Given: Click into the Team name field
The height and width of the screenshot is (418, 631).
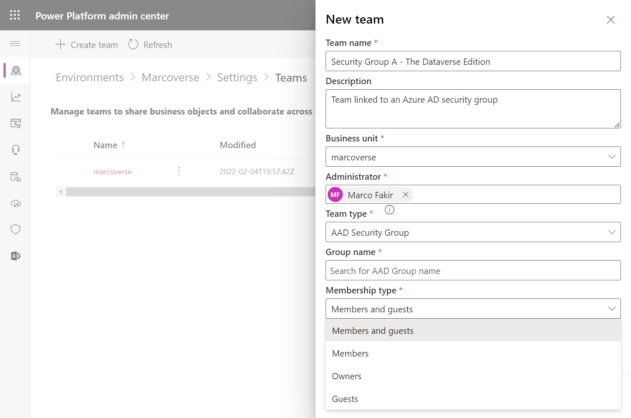Looking at the screenshot, I should point(473,61).
